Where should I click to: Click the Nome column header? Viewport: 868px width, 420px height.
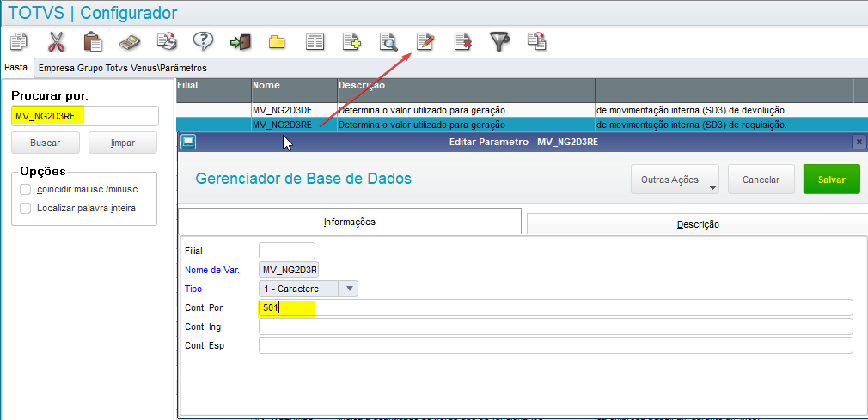tap(294, 90)
